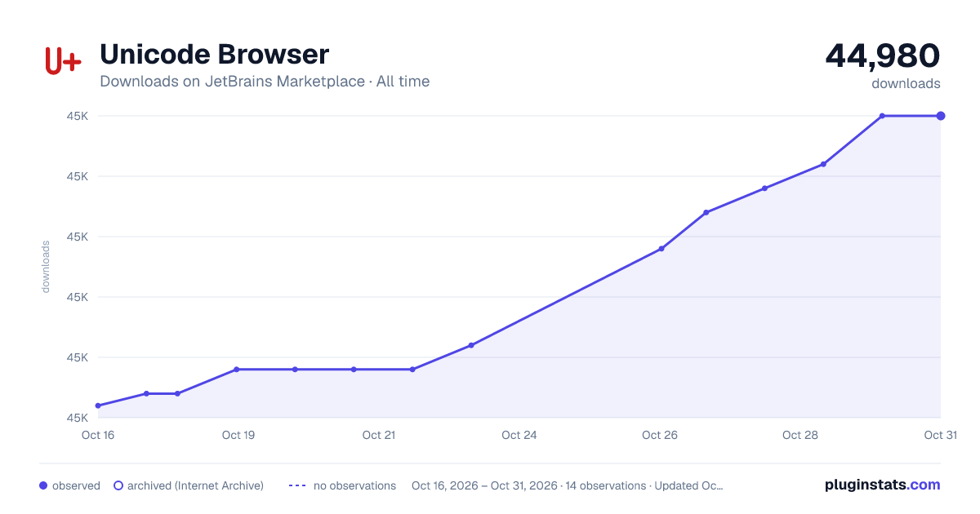Click the red U+ Unicode Browser logo
This screenshot has height=514, width=980.
[63, 61]
